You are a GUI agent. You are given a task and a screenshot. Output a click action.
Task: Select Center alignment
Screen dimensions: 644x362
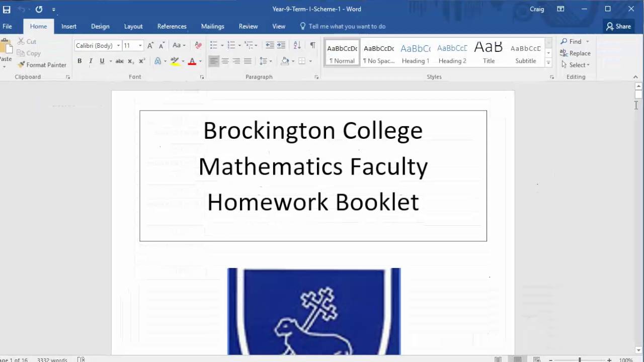[225, 61]
